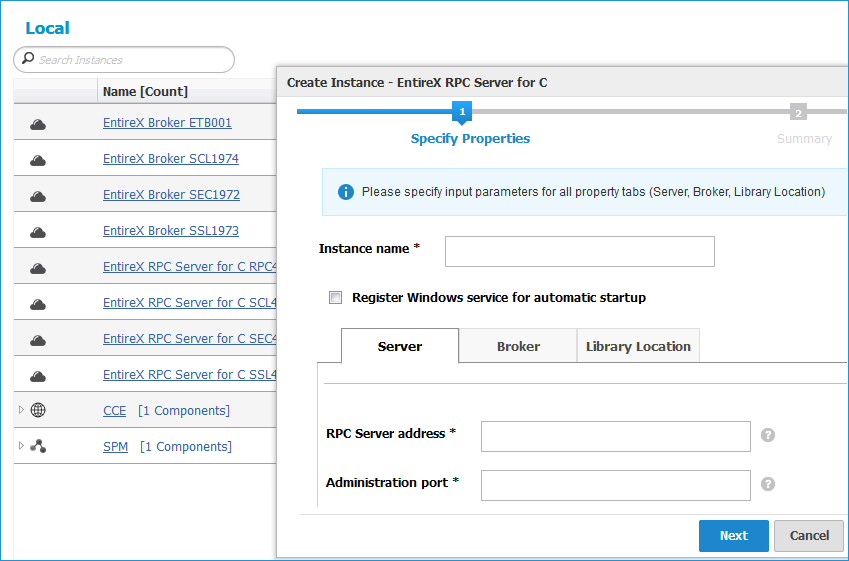Open the SPM link
849x561 pixels.
click(x=115, y=447)
